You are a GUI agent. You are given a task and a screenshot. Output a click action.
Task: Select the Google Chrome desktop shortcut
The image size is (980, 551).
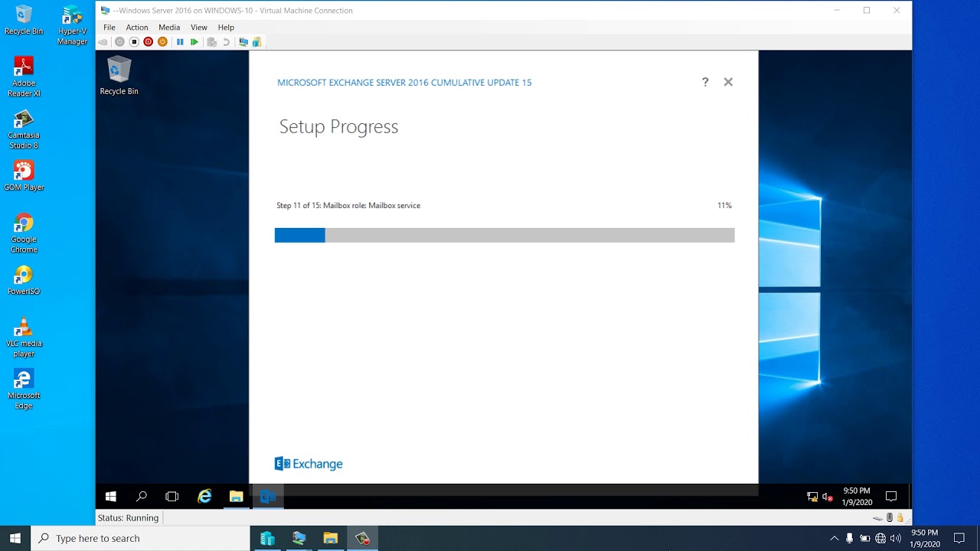(24, 233)
